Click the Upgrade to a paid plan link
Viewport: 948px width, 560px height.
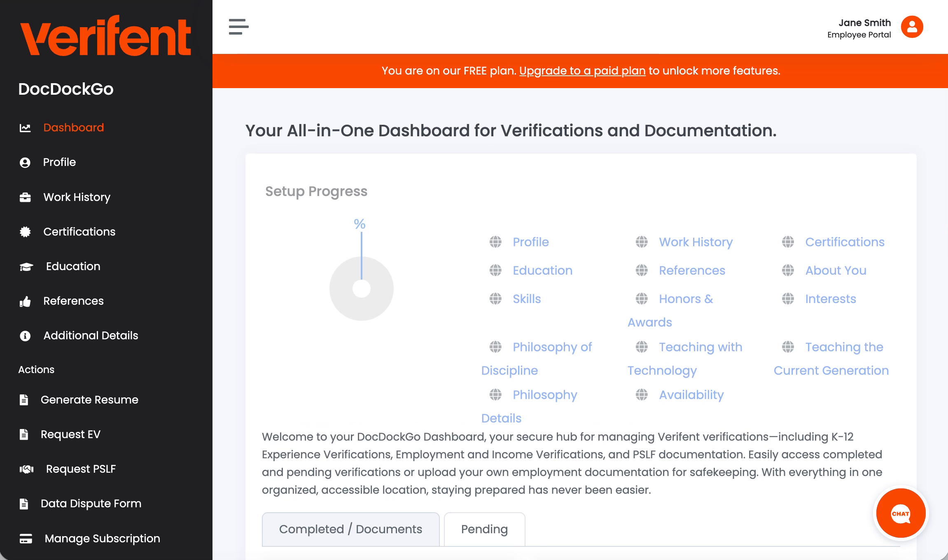point(582,71)
